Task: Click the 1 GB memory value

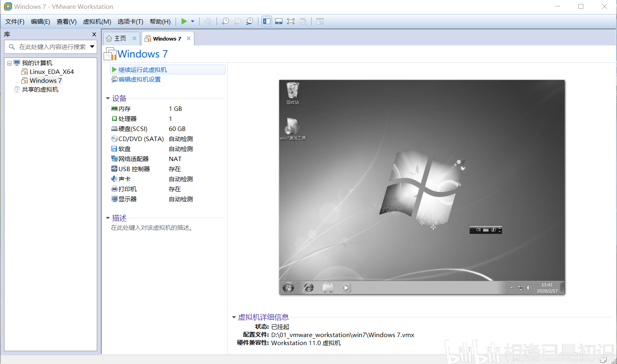Action: click(176, 109)
